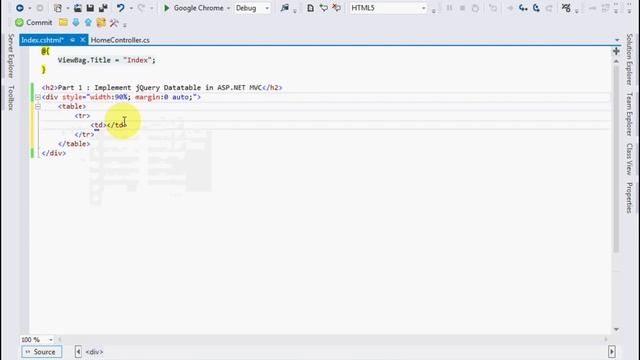This screenshot has height=360, width=640.
Task: Collapse the table element outline
Action: point(38,107)
